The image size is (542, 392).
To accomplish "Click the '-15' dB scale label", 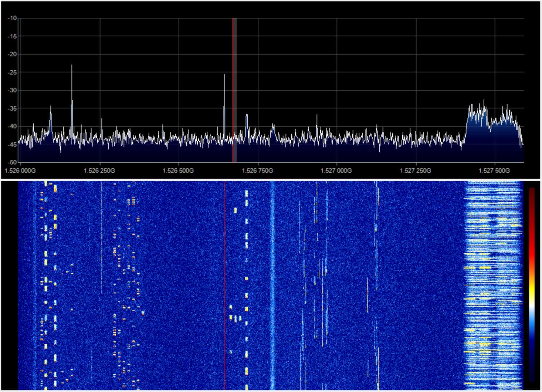I will point(13,36).
